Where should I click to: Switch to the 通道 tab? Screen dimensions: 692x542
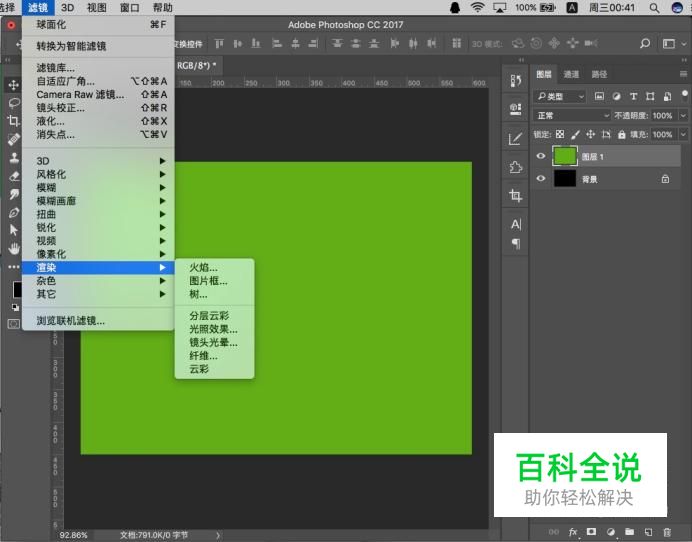(571, 74)
